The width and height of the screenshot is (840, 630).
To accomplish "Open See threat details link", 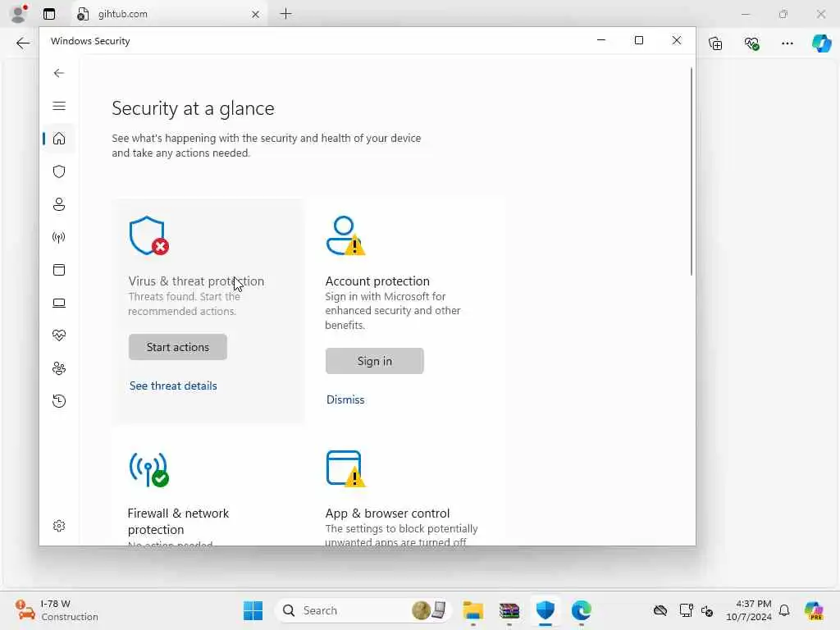I will (173, 386).
